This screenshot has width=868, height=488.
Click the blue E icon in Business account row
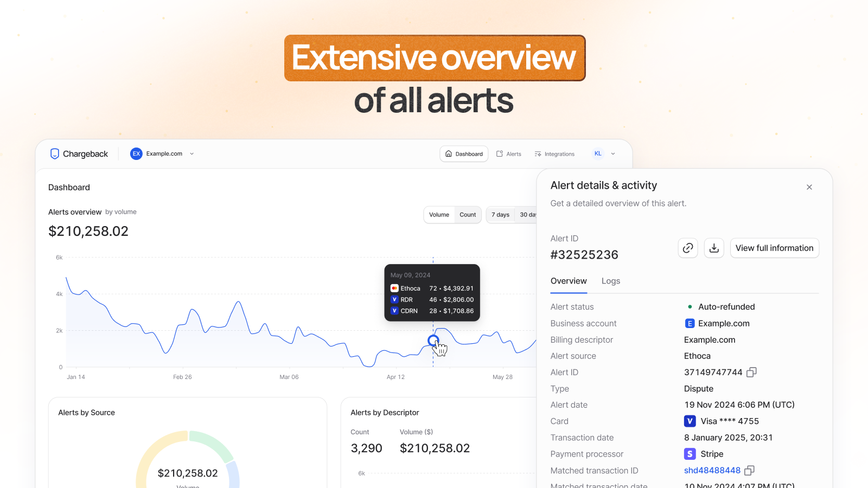coord(690,323)
